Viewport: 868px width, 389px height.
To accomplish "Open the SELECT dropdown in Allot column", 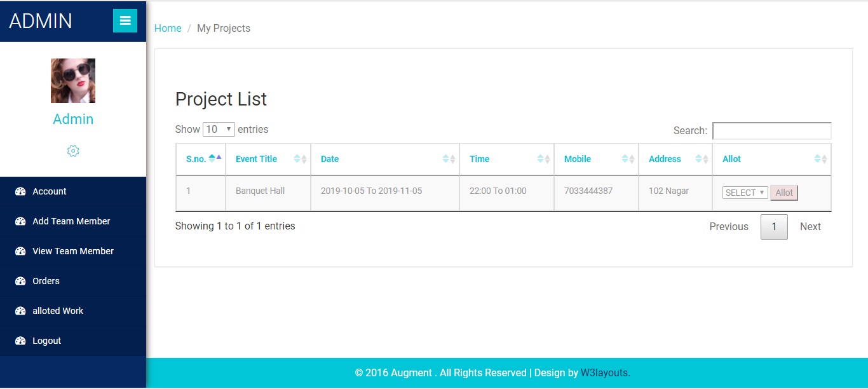I will point(744,192).
